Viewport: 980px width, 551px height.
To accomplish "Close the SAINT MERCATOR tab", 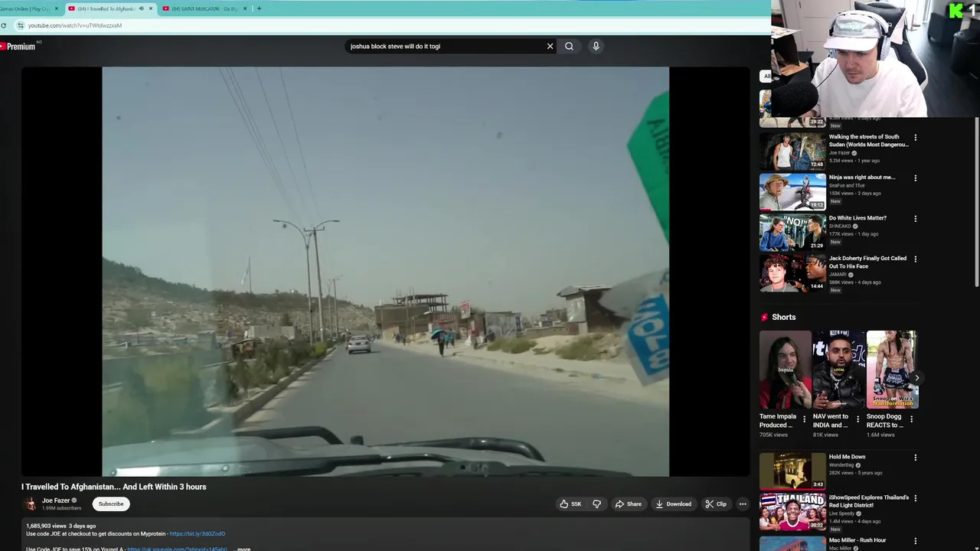I will 245,8.
